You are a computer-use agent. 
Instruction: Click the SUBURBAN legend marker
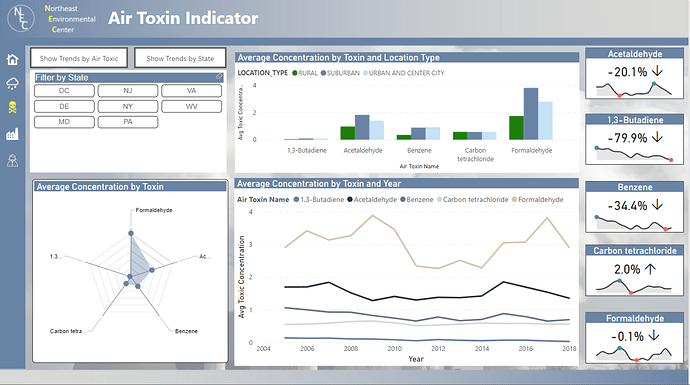(x=323, y=73)
